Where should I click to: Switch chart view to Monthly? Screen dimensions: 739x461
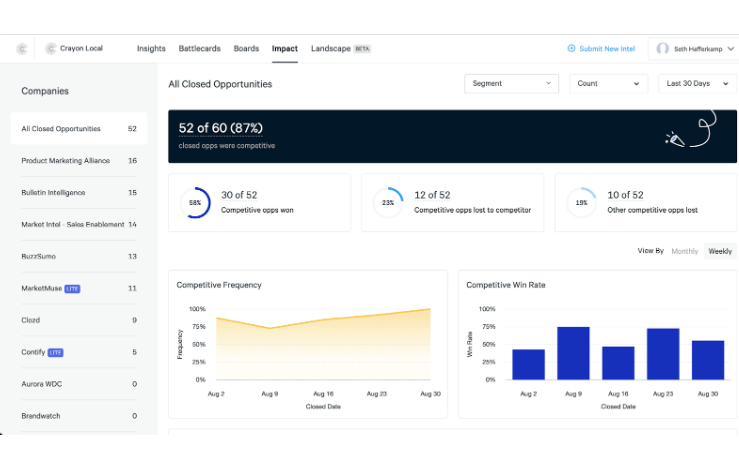685,251
